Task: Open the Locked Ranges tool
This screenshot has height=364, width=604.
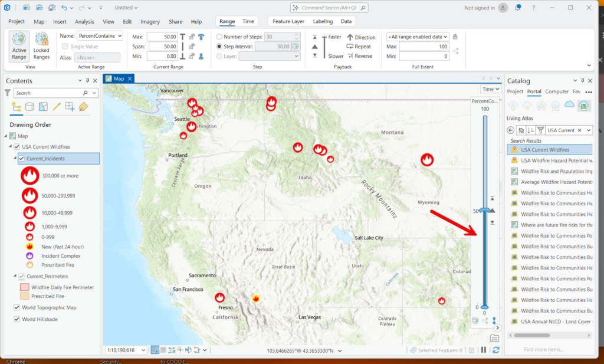Action: [x=41, y=46]
